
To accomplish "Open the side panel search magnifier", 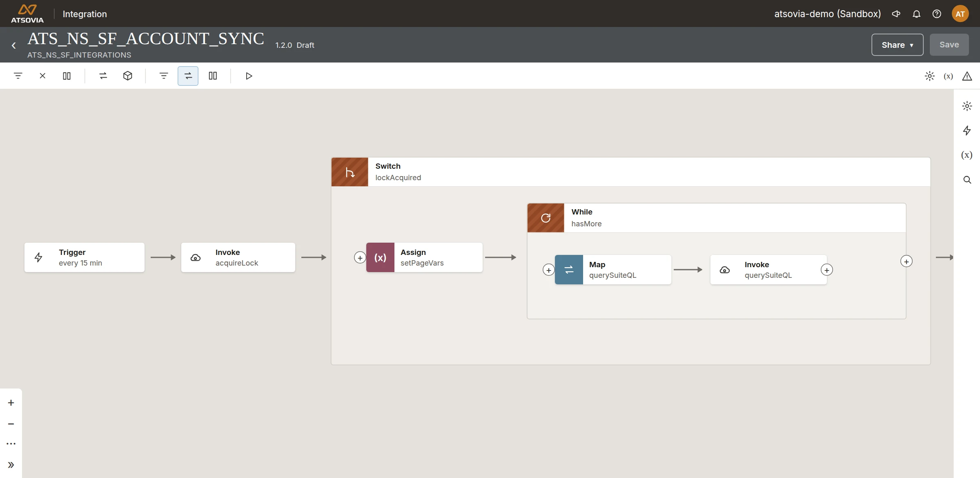I will (x=967, y=180).
